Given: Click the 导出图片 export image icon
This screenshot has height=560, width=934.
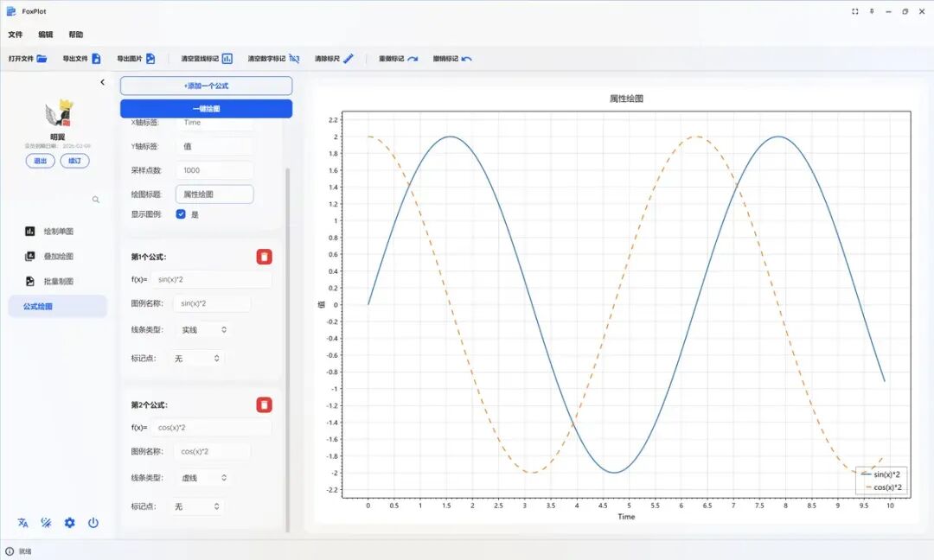Looking at the screenshot, I should (x=150, y=58).
